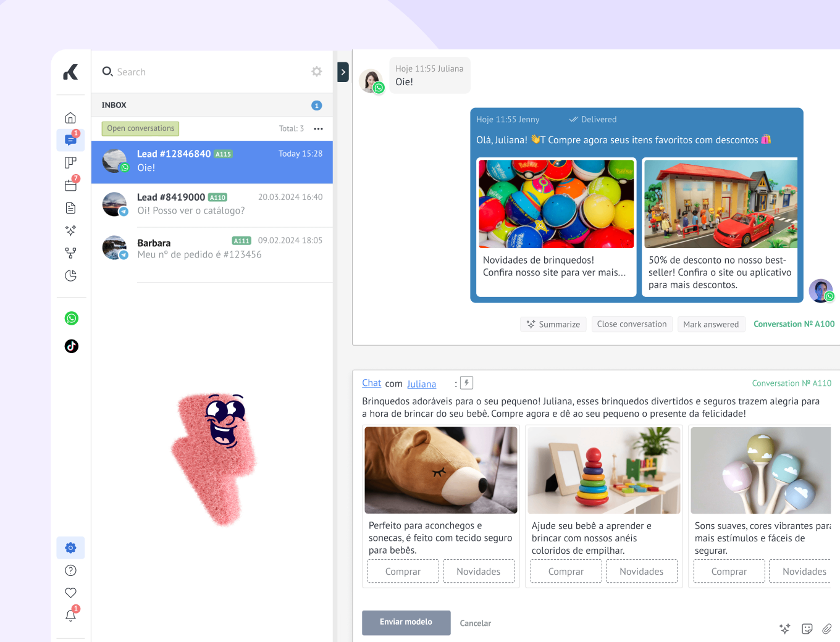Click the TikTok channel icon in sidebar
Screen dimensions: 840x642
pyautogui.click(x=72, y=346)
